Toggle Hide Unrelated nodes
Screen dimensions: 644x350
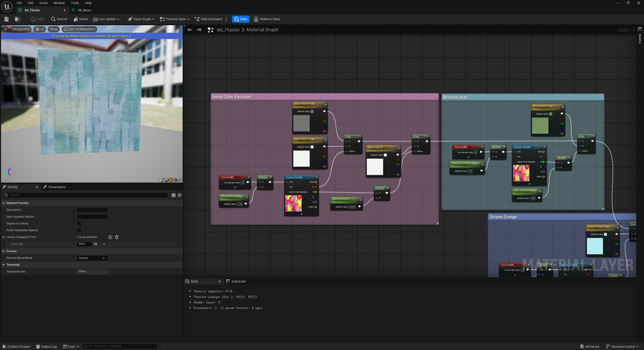coord(210,19)
